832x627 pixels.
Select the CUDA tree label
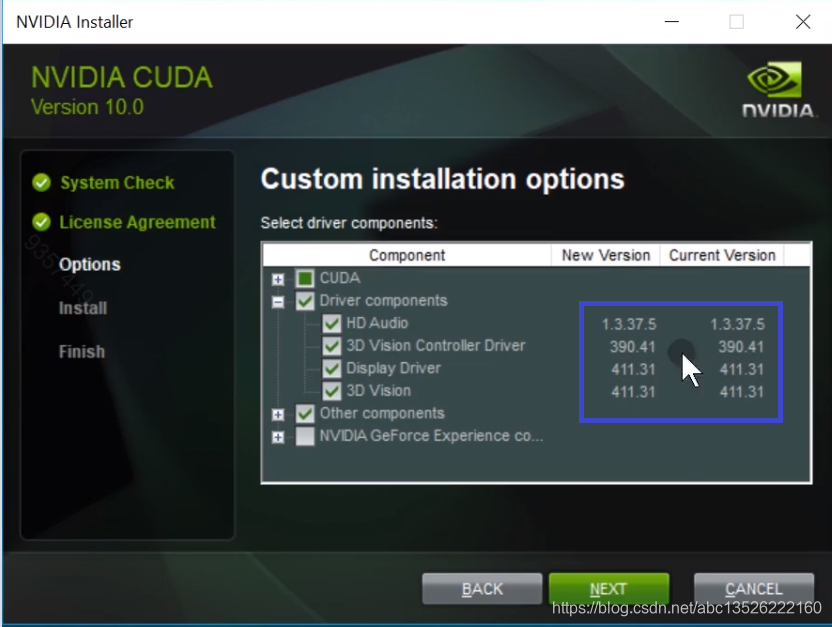tap(340, 278)
